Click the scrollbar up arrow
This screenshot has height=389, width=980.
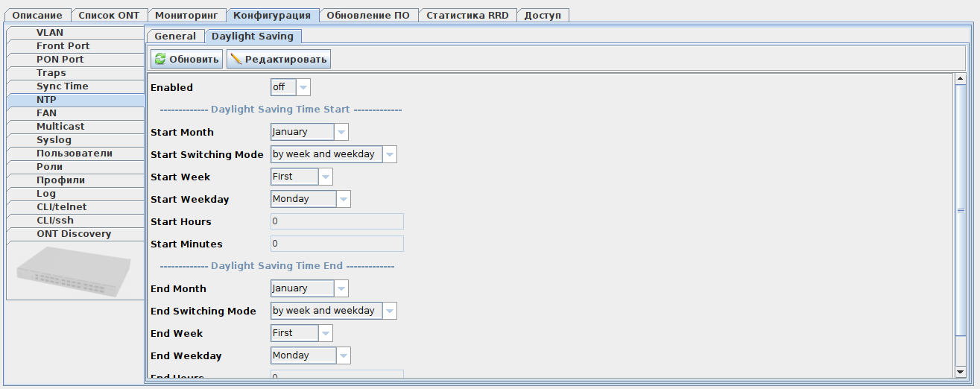(960, 79)
